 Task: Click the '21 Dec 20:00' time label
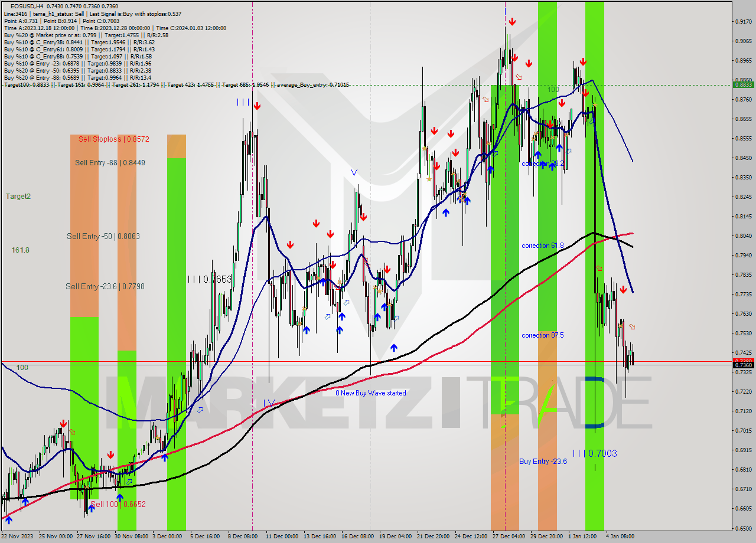[x=434, y=537]
